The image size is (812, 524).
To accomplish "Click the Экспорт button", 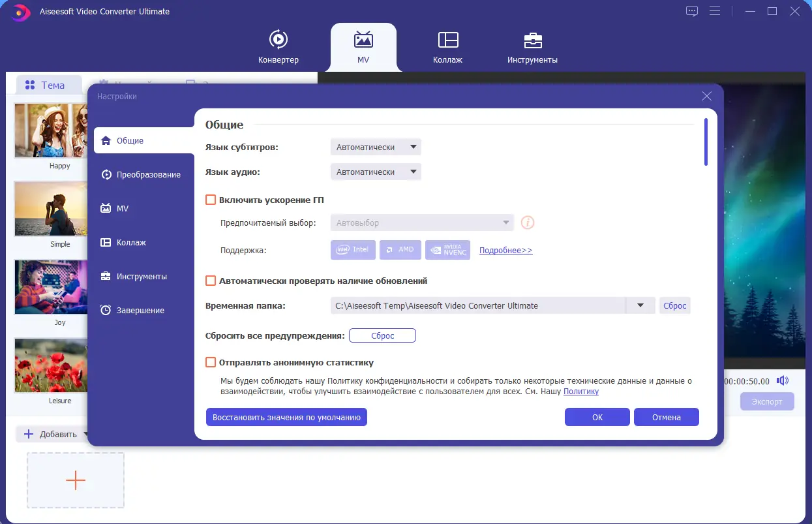I will (x=767, y=401).
